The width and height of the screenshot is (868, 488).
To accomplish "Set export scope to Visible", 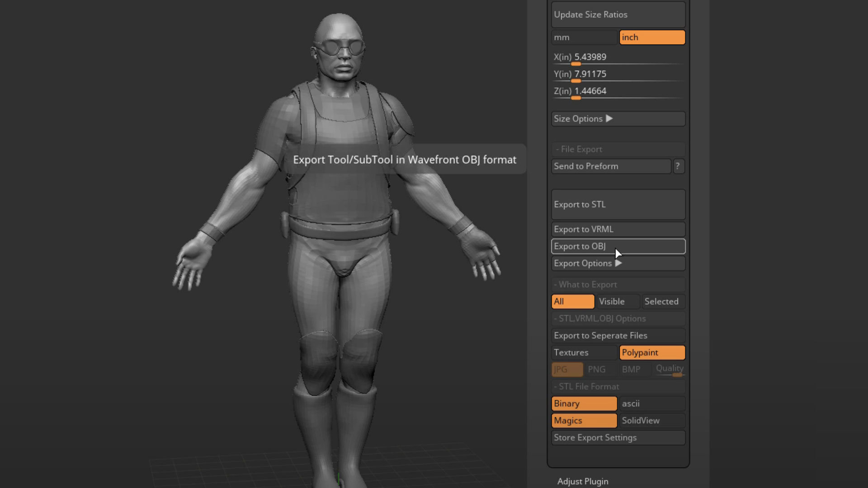I will [618, 301].
